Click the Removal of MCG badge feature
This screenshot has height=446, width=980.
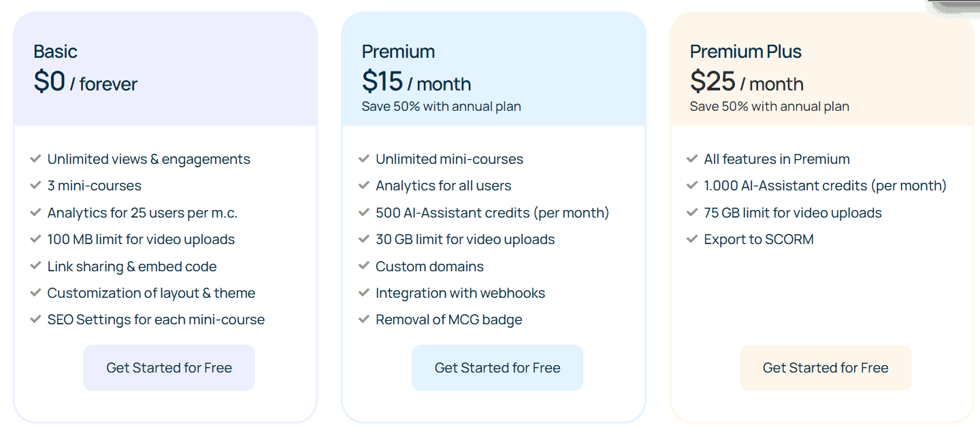[x=449, y=319]
